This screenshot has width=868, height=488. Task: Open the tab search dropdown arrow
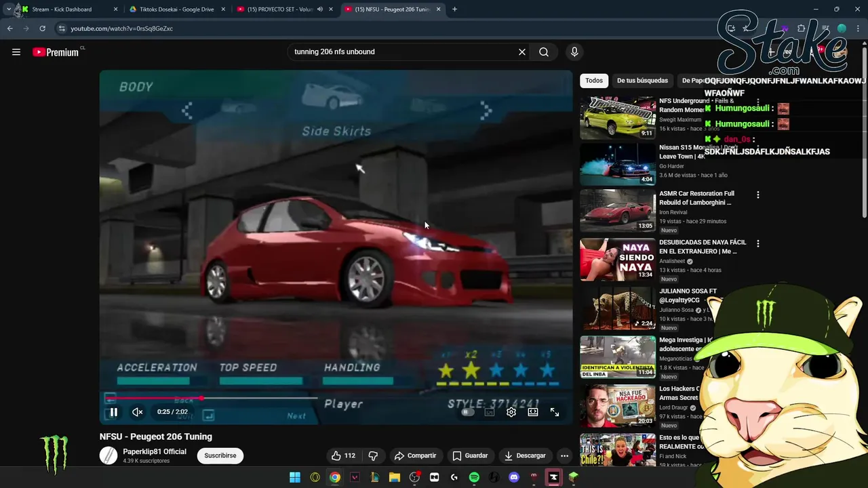(x=8, y=9)
